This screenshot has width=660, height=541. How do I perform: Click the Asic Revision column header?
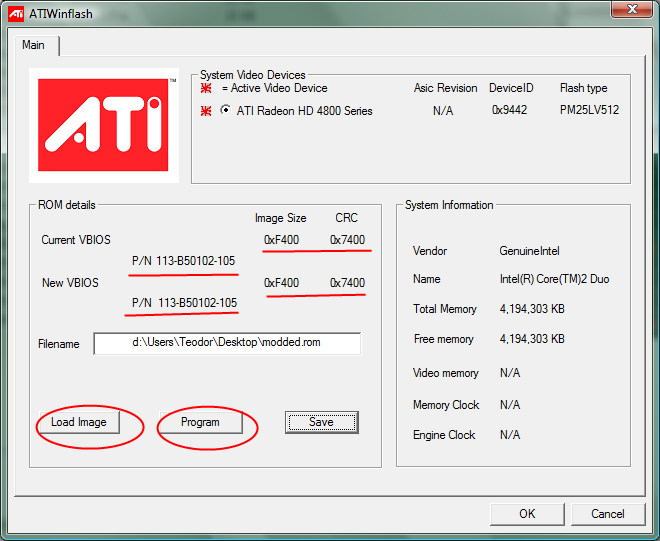[445, 88]
